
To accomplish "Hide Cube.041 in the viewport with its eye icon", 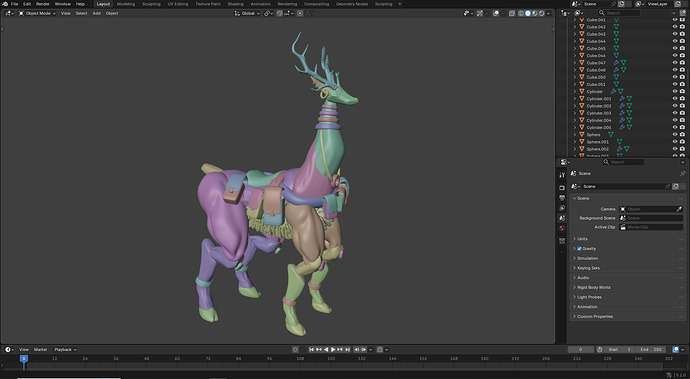I will [x=675, y=20].
